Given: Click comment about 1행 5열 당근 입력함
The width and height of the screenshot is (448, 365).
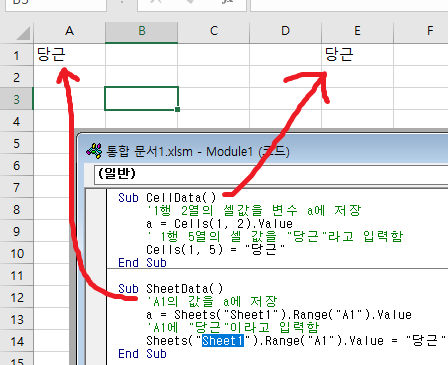Looking at the screenshot, I should point(275,237).
